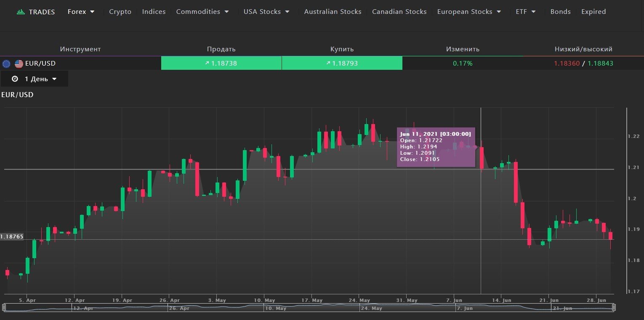Screen dimensions: 644x320
Task: Click the TRADES bar chart icon
Action: pos(21,12)
